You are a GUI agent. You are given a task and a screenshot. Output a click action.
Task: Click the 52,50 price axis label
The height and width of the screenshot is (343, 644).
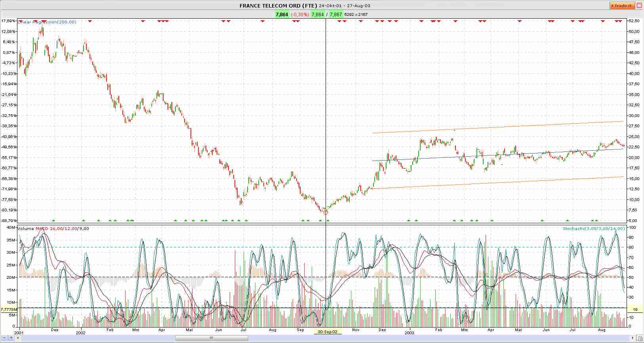pos(634,21)
